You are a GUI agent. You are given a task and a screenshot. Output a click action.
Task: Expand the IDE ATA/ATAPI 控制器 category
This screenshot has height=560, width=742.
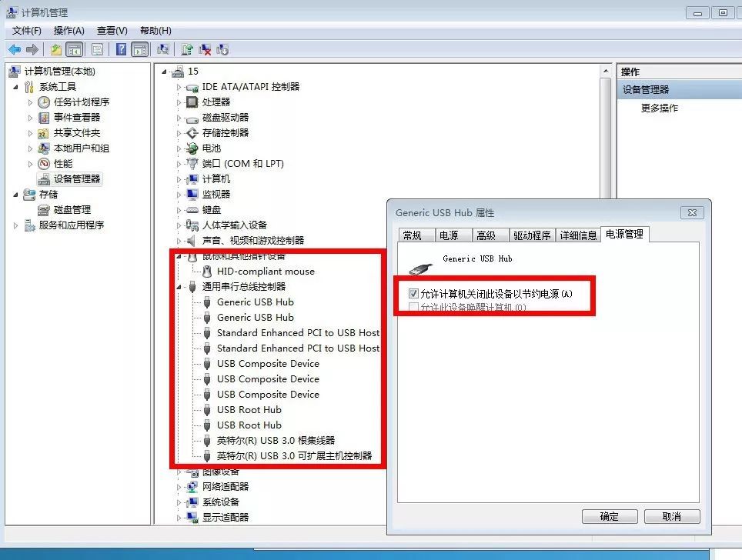point(179,87)
